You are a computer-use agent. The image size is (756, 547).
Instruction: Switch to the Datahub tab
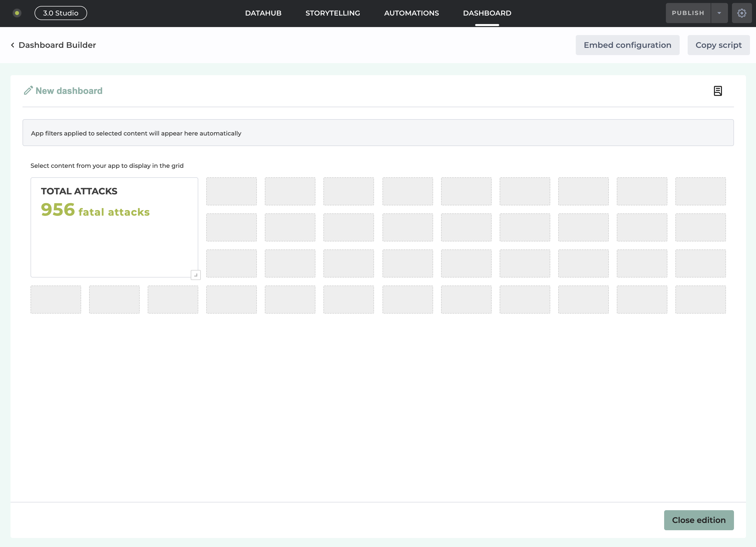[263, 13]
